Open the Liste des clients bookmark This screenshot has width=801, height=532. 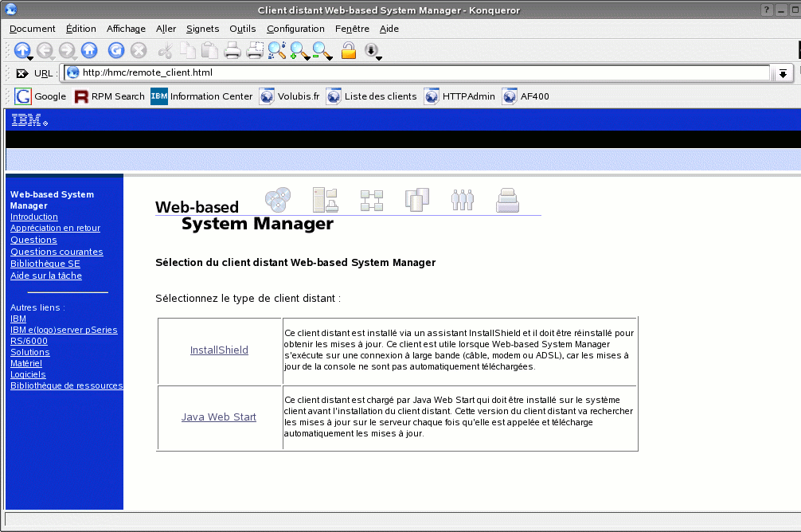[372, 96]
